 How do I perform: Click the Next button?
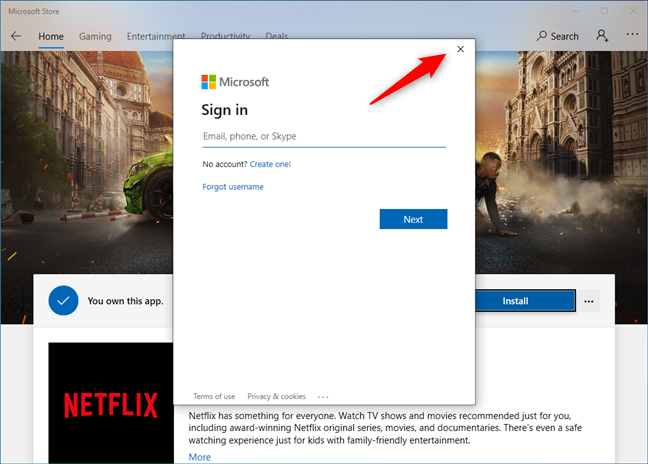tap(413, 219)
